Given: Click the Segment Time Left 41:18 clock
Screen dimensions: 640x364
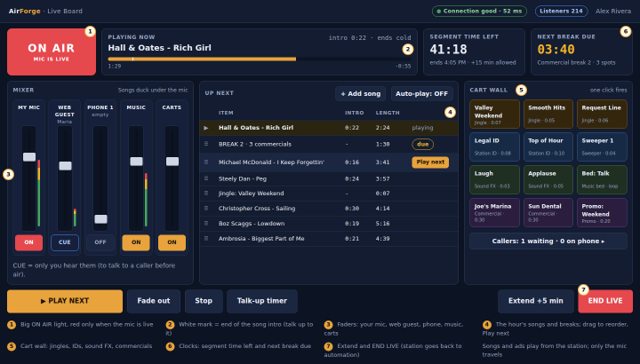Looking at the screenshot, I should point(448,49).
